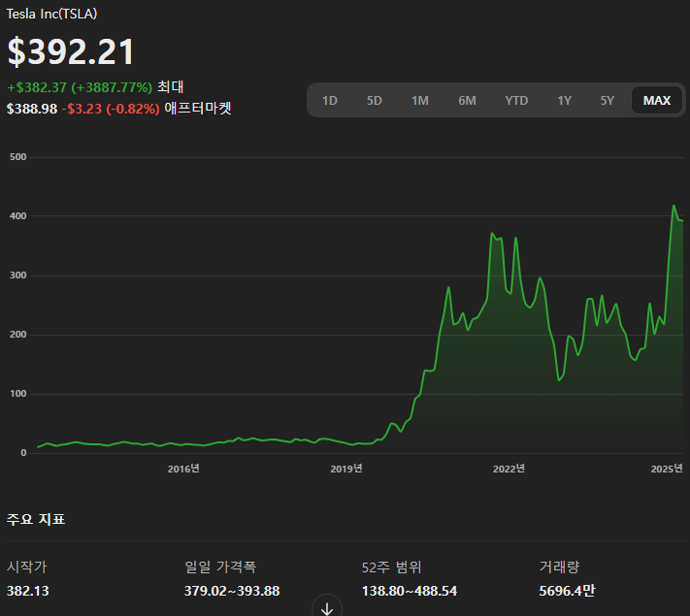Click the 2019년 x-axis label

(x=346, y=469)
